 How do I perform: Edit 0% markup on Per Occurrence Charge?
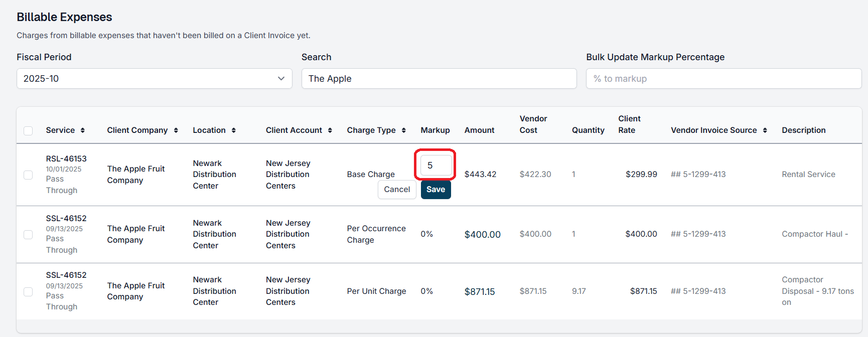pos(427,234)
